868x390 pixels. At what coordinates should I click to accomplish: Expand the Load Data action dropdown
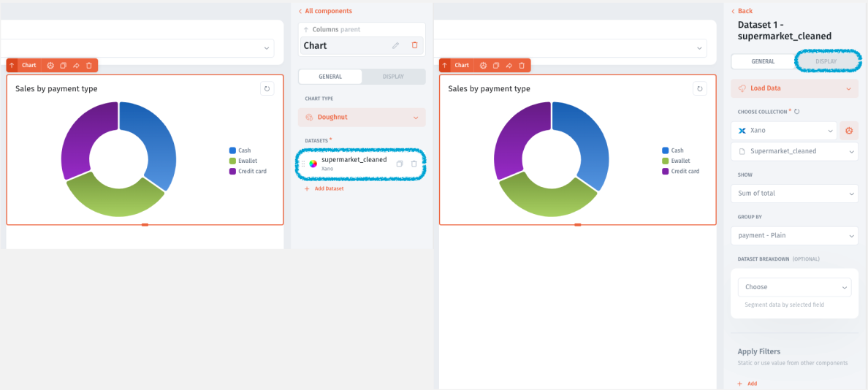click(793, 88)
